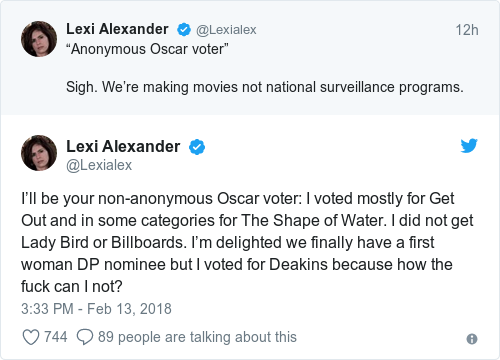Open '89 people are talking about this'
This screenshot has height=360, width=500.
click(197, 337)
